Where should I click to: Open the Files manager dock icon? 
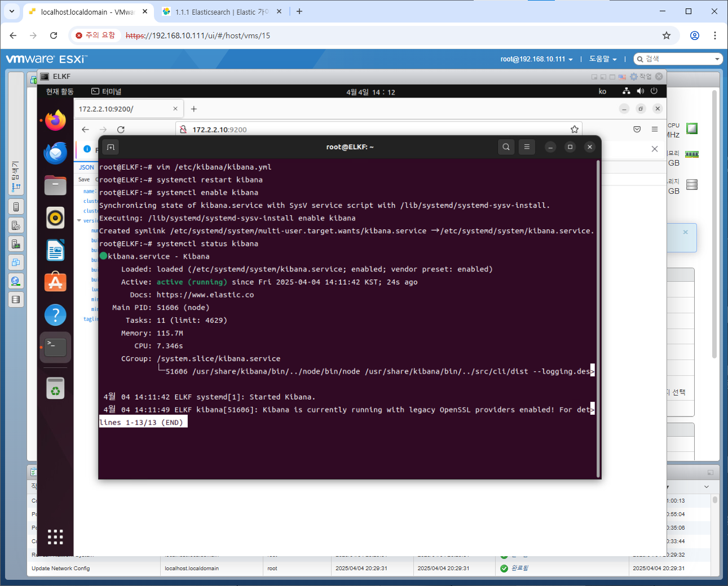(55, 185)
